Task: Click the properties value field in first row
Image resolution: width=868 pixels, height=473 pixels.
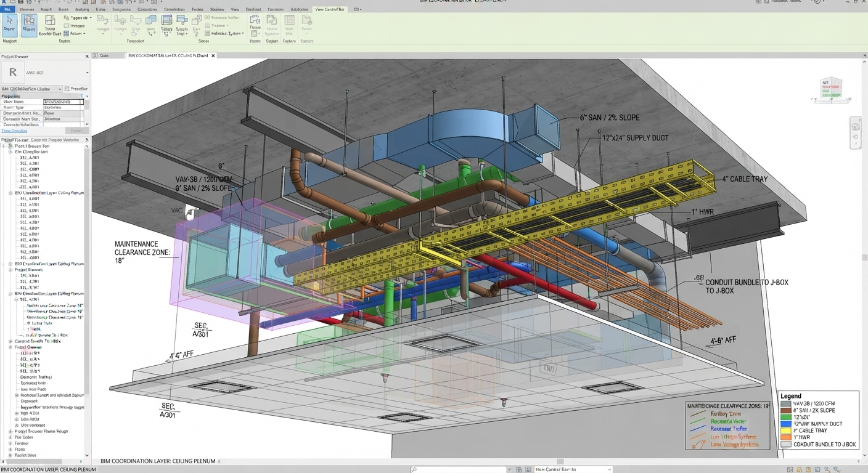Action: (63, 102)
